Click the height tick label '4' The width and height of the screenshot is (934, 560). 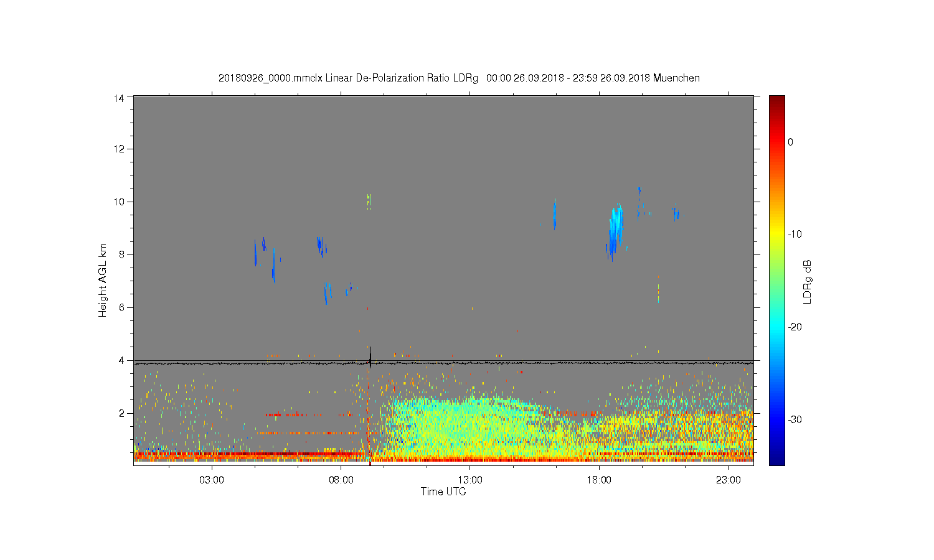pyautogui.click(x=122, y=360)
